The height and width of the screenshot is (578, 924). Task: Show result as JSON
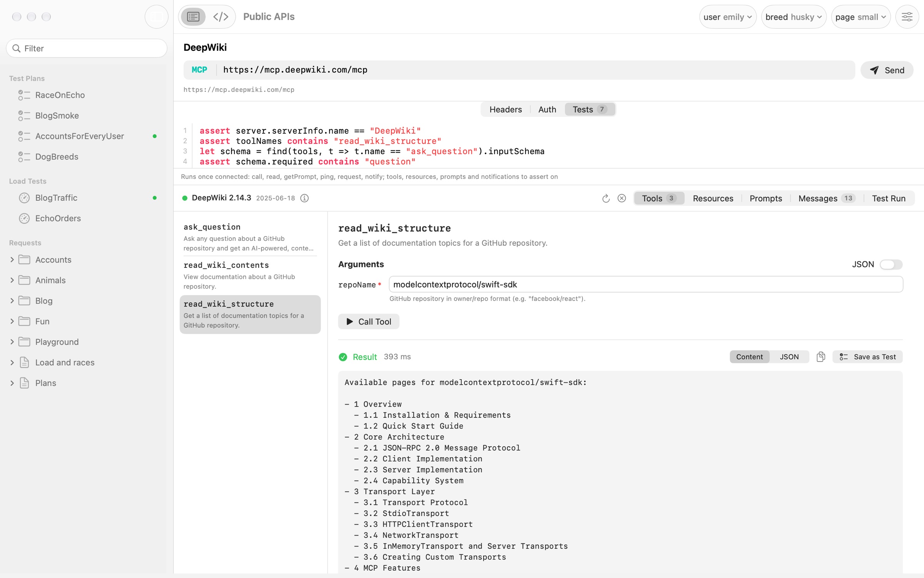click(789, 357)
